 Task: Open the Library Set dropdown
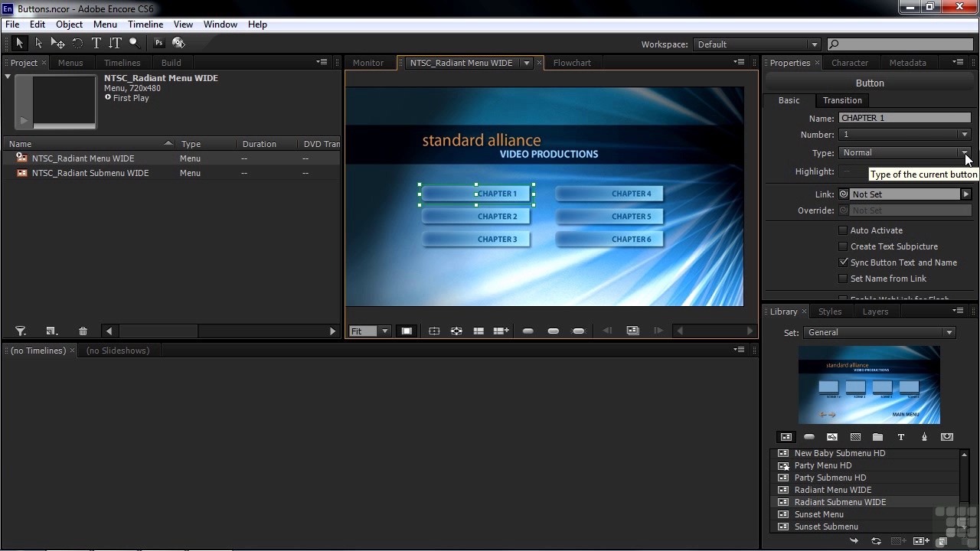tap(879, 332)
